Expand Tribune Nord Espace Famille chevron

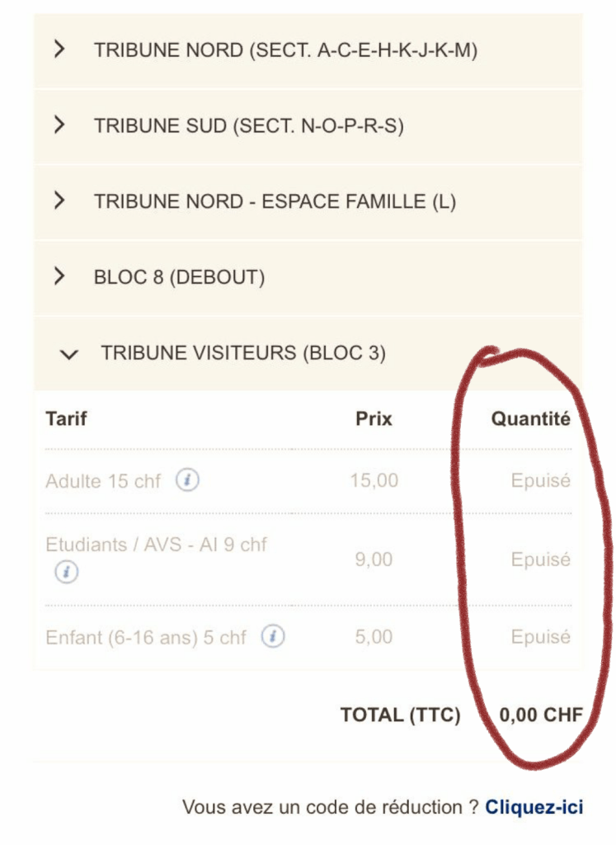(x=59, y=201)
